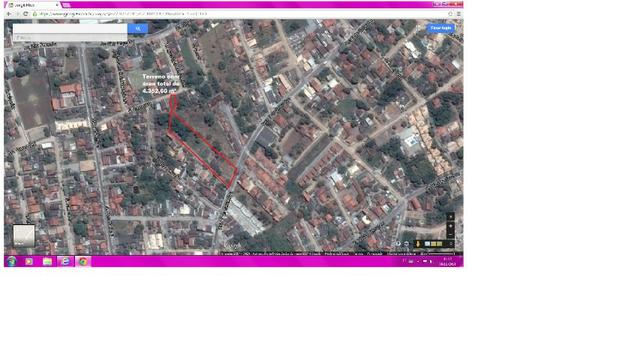Select first photo thumbnail beside Pegman
The width and height of the screenshot is (640, 360).
tap(427, 244)
